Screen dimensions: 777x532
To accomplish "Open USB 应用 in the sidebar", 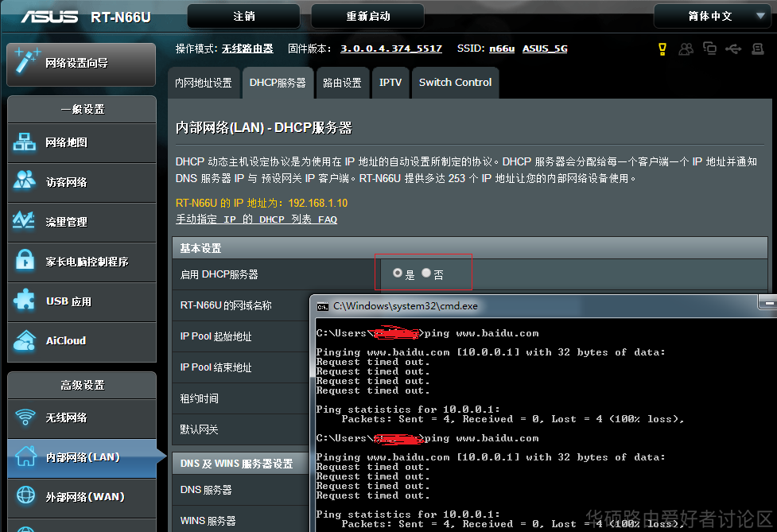I will click(82, 301).
